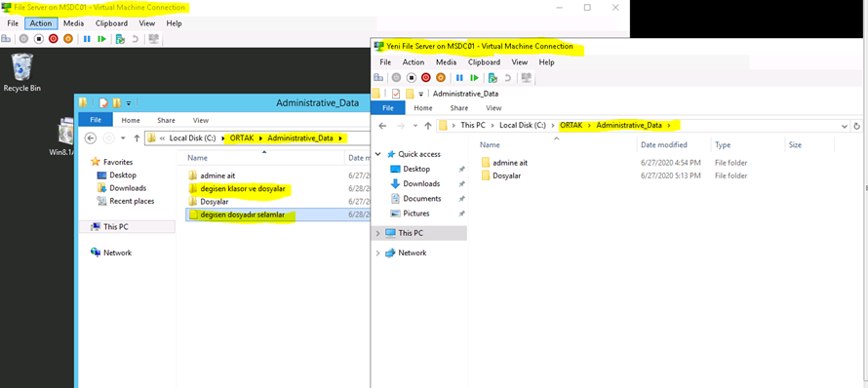This screenshot has width=868, height=388.
Task: Click New Folder quick access icon in Yeni explorer
Action: click(x=411, y=94)
